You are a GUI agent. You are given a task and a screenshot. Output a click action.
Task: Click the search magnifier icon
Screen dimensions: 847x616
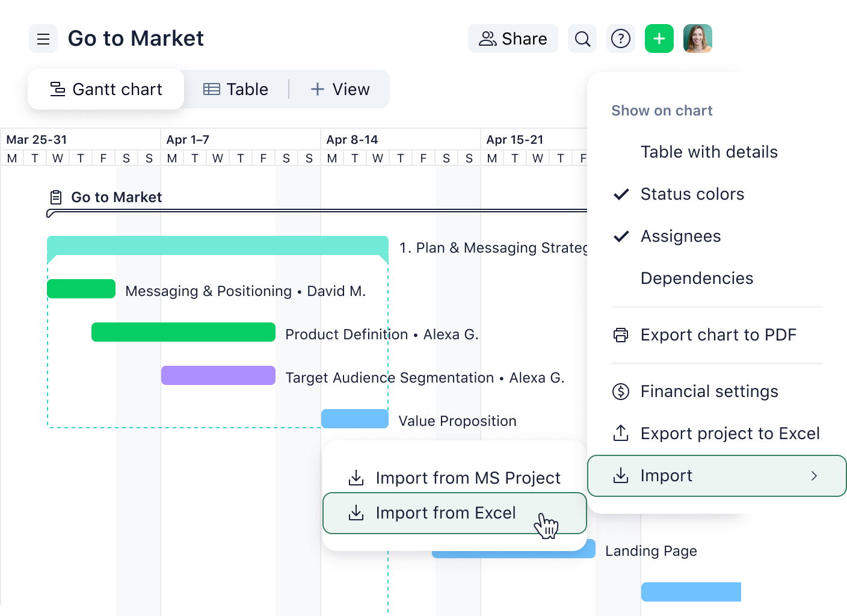point(582,38)
